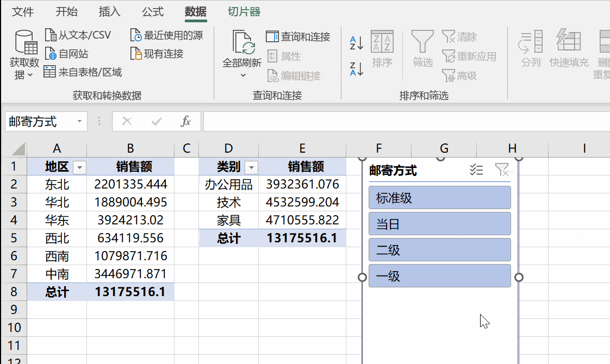This screenshot has height=364, width=610.
Task: Open the 文件 menu
Action: [x=23, y=11]
